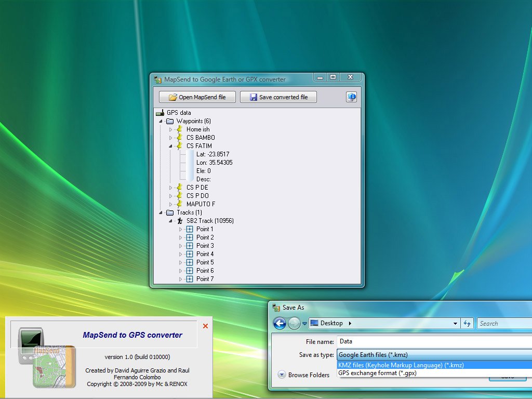Click the pushpin icon for CS P DO
532x399 pixels.
[179, 196]
